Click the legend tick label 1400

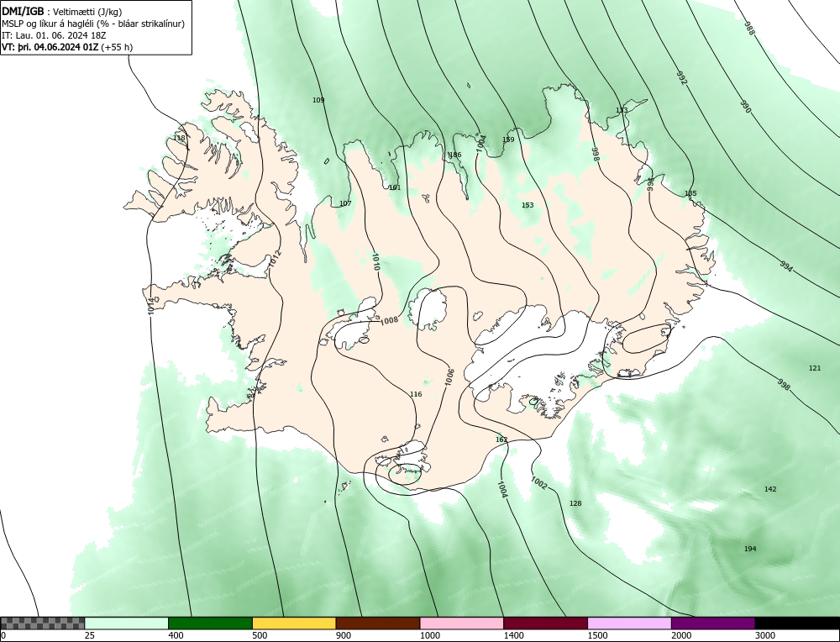514,635
